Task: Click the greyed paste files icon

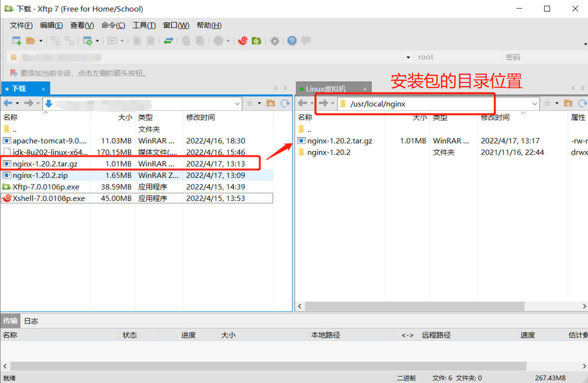Action: tap(200, 40)
